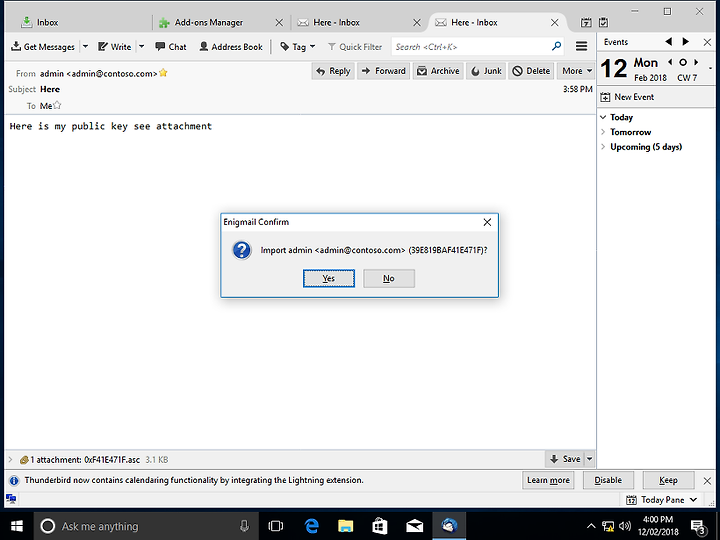The image size is (720, 540).
Task: Click Learn more about Lightning
Action: pyautogui.click(x=548, y=480)
